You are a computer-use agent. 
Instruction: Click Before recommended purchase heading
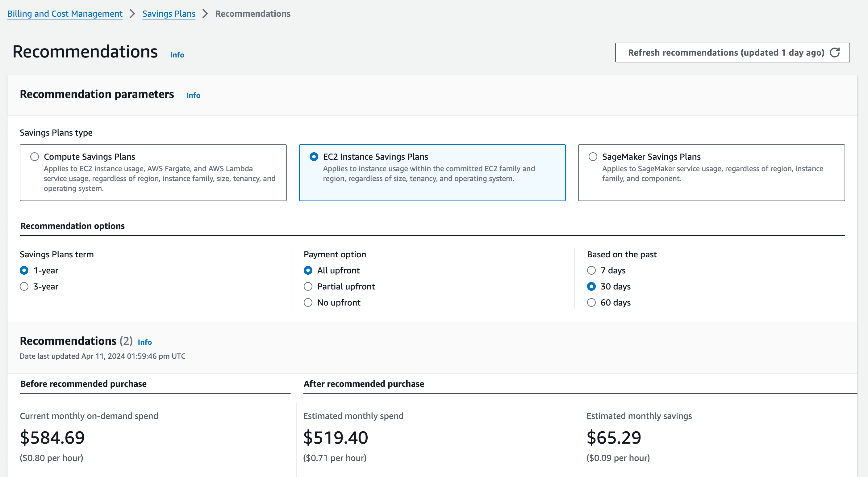coord(83,384)
